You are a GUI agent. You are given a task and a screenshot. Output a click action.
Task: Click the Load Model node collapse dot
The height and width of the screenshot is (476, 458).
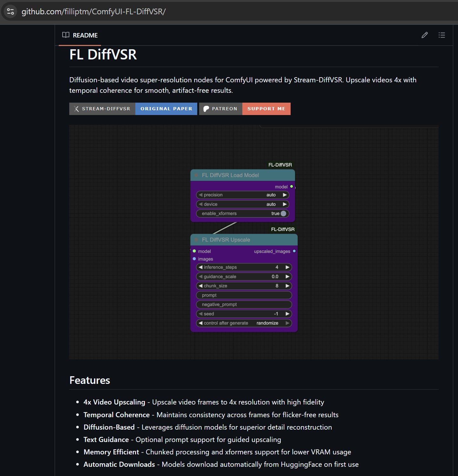pos(196,175)
